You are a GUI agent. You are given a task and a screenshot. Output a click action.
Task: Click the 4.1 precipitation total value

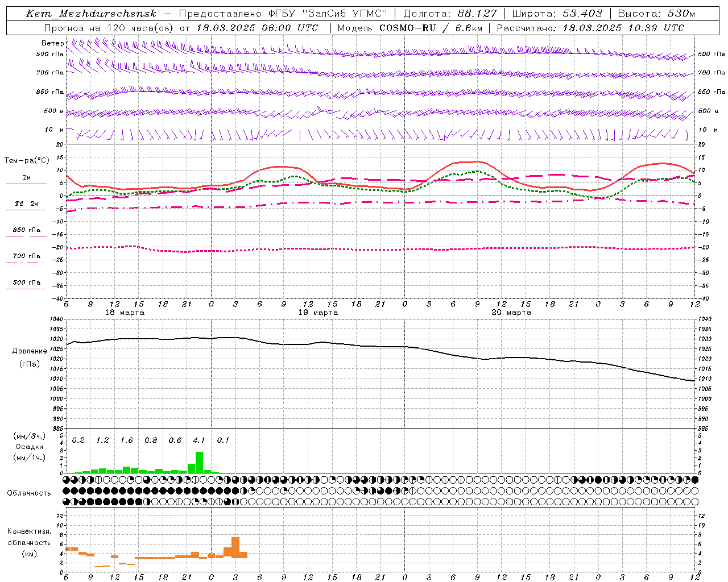coord(199,440)
